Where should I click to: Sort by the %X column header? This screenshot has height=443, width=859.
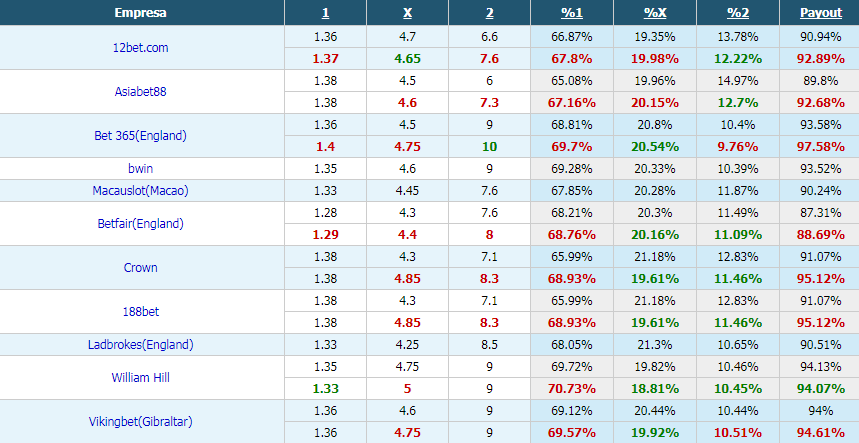point(655,13)
